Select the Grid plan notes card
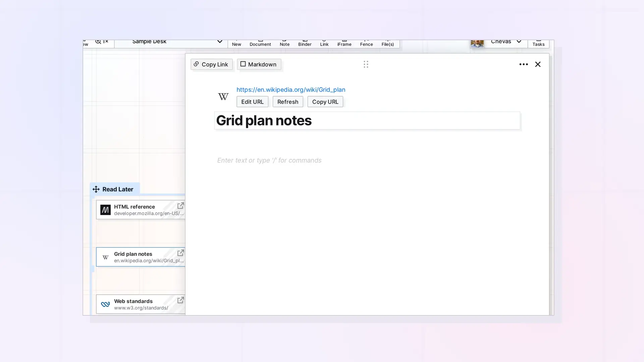Screen dimensions: 644x362 coord(141,257)
